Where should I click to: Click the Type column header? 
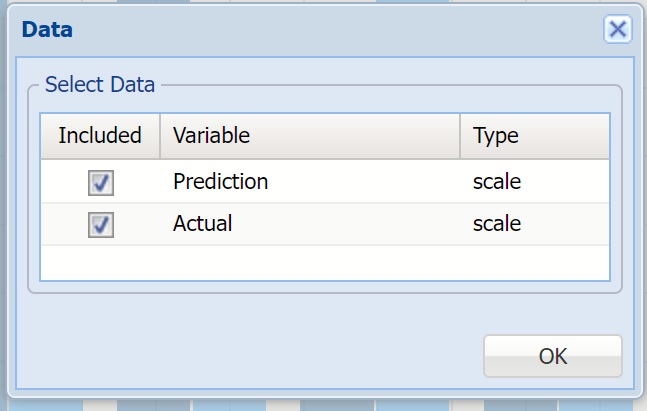(496, 135)
